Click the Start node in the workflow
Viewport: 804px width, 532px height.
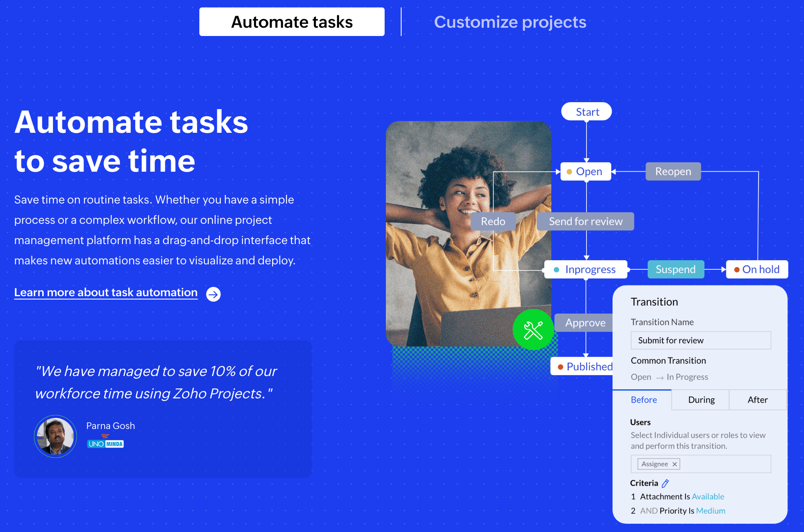[x=586, y=112]
